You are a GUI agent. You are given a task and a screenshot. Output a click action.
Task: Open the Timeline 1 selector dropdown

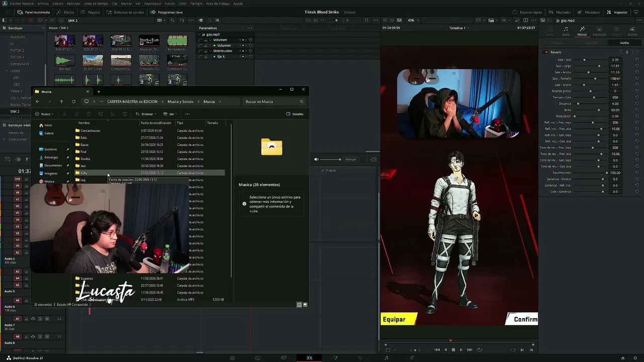coord(459,28)
